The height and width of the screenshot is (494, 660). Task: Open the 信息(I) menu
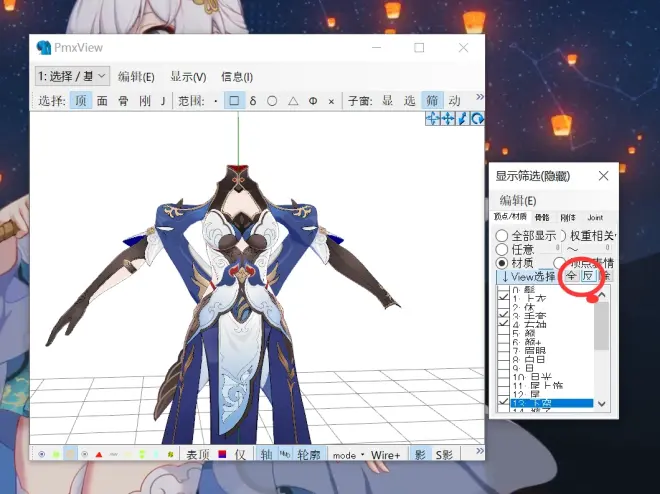(237, 77)
